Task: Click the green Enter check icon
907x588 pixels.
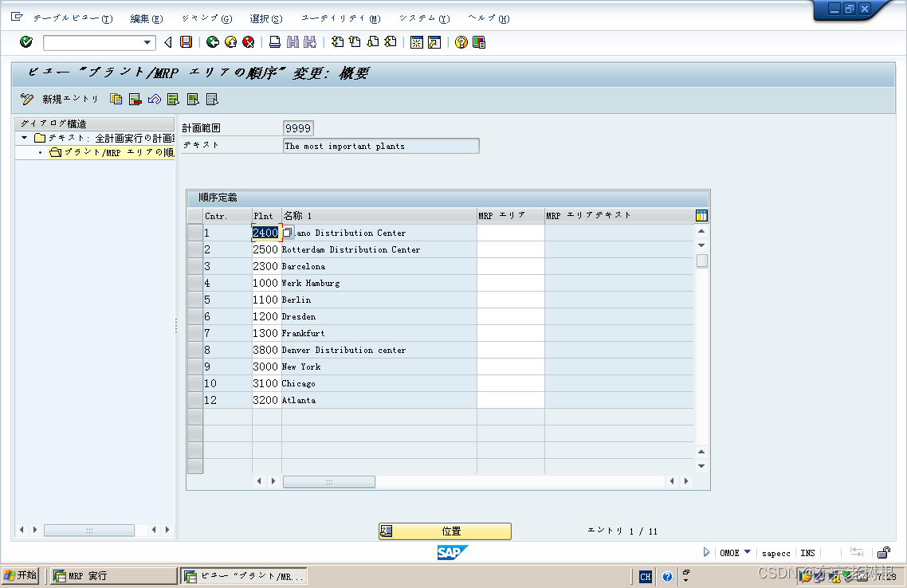Action: click(x=25, y=43)
